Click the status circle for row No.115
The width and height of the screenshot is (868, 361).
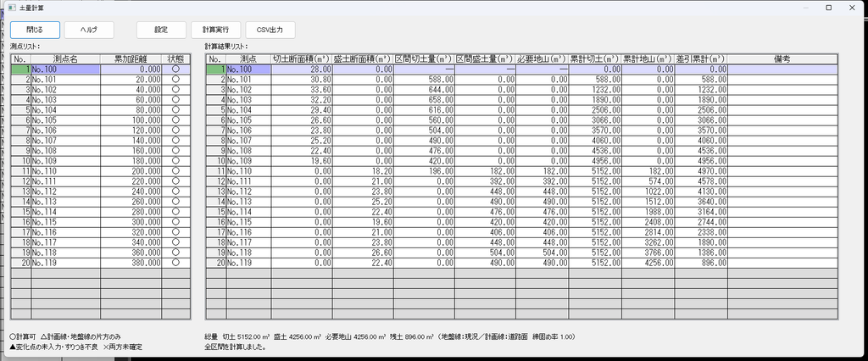pos(176,222)
